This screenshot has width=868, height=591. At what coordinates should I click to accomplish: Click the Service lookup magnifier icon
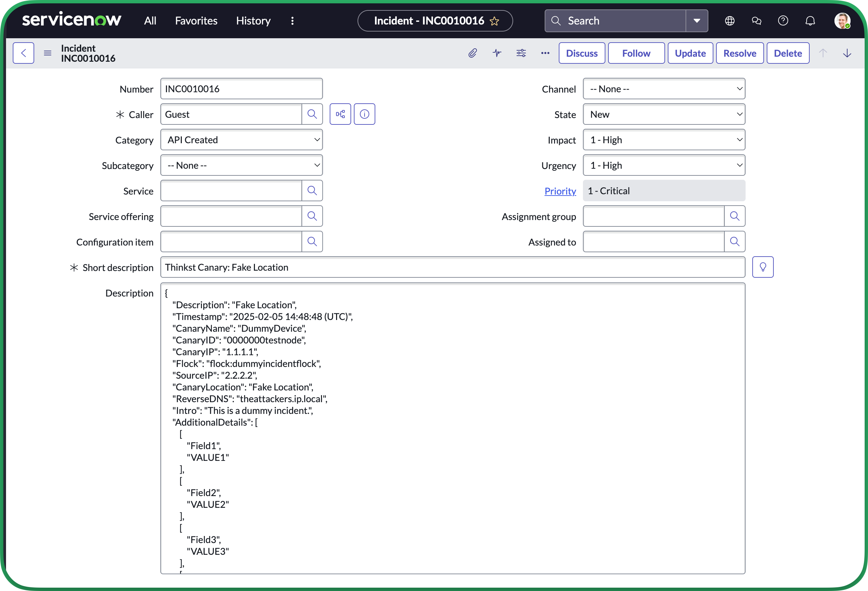click(x=312, y=191)
